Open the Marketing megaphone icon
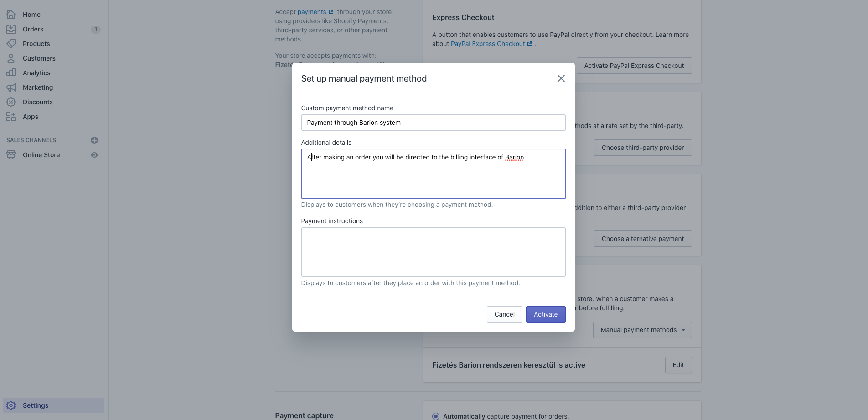The width and height of the screenshot is (868, 420). [x=11, y=87]
